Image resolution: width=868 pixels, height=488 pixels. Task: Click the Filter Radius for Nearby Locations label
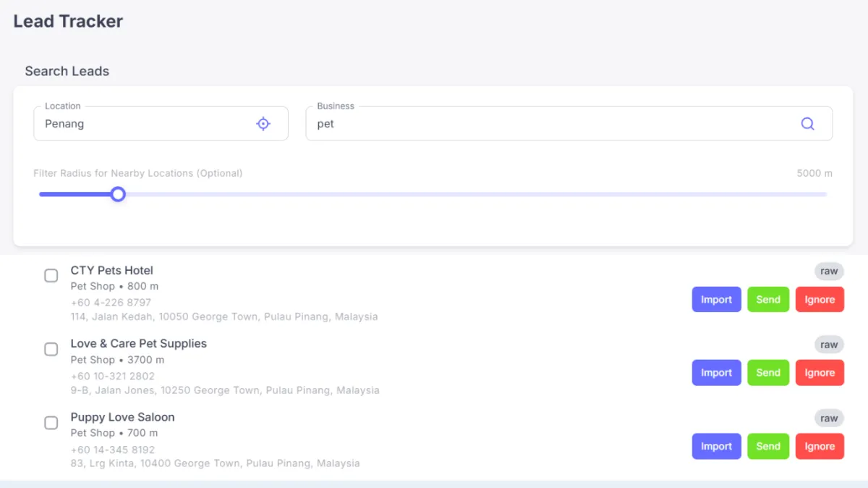coord(138,174)
